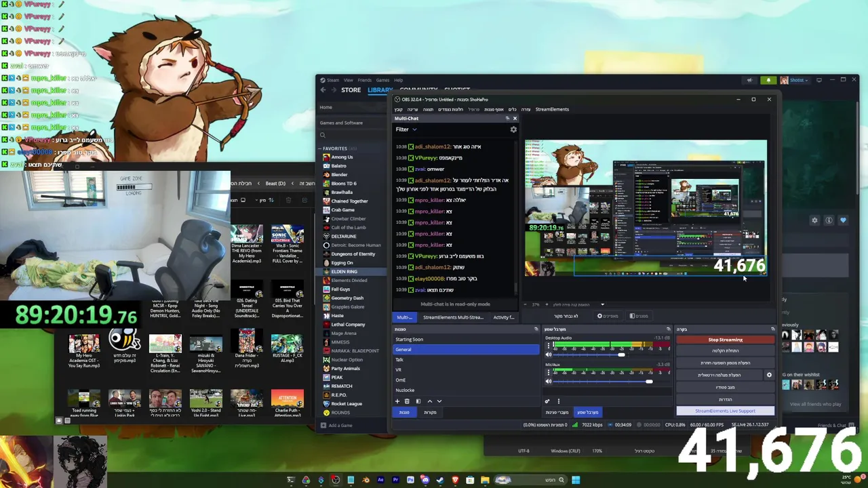Open source properties button with gear

608,316
